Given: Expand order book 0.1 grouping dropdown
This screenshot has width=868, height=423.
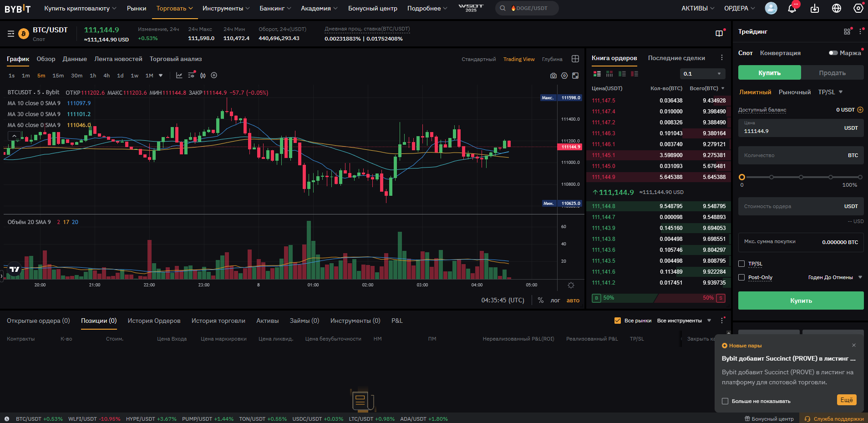Looking at the screenshot, I should tap(702, 74).
